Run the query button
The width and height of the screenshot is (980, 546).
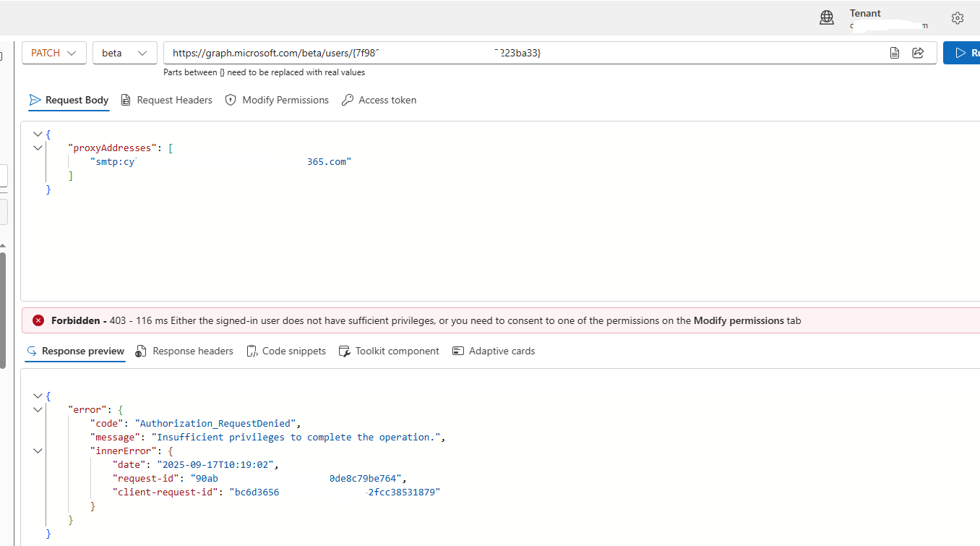pyautogui.click(x=963, y=53)
